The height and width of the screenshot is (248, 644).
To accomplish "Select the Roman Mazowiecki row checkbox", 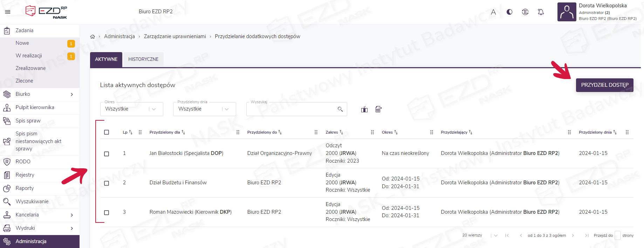I will (107, 213).
